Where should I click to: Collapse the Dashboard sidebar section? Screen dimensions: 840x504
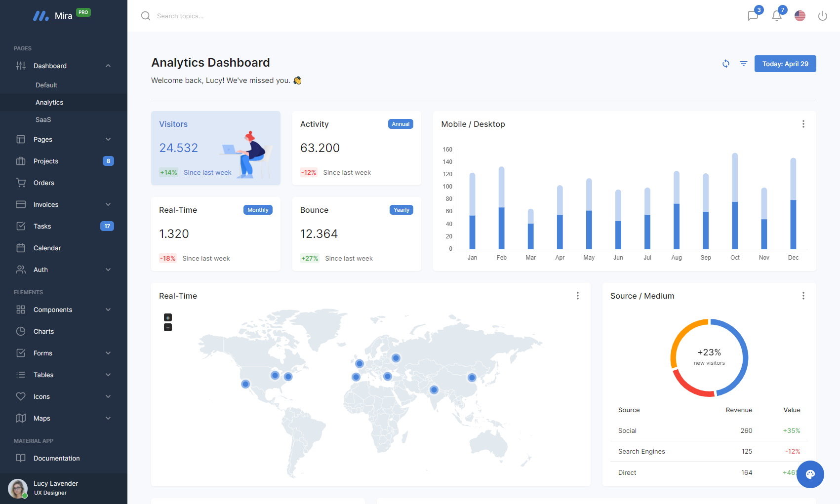tap(64, 66)
